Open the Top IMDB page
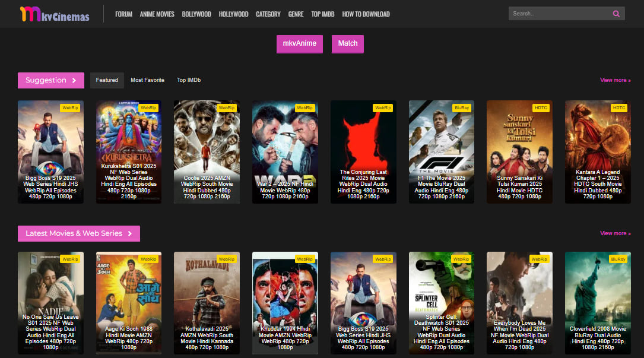The image size is (644, 358). [x=323, y=14]
